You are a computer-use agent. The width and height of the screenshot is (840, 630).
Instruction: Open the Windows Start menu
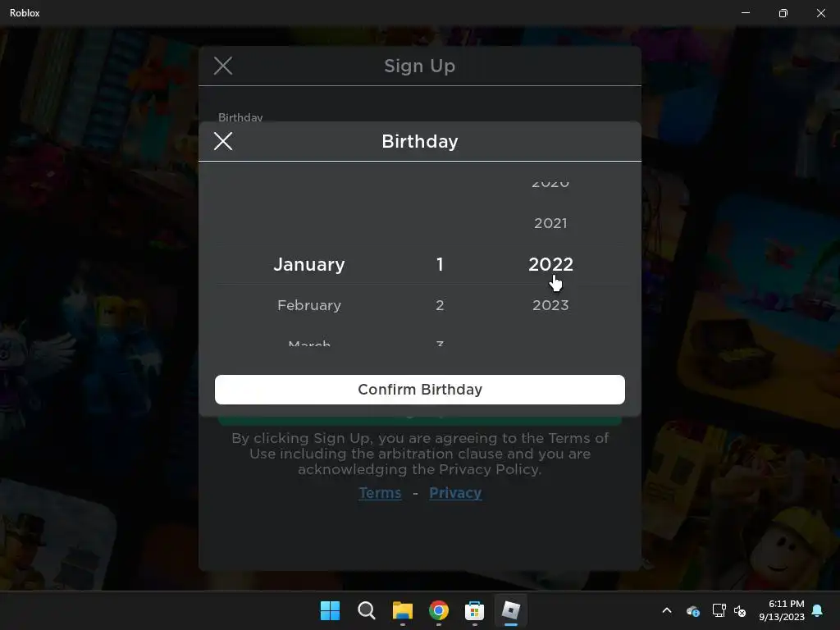[330, 610]
